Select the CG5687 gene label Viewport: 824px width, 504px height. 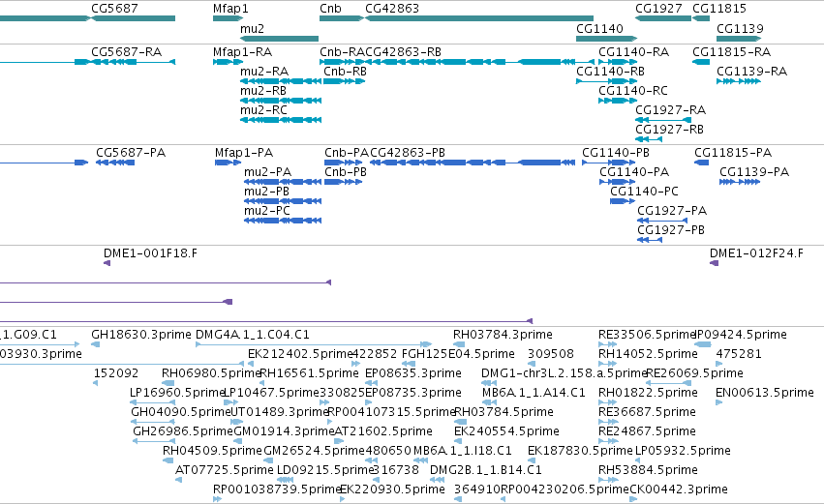pos(114,9)
